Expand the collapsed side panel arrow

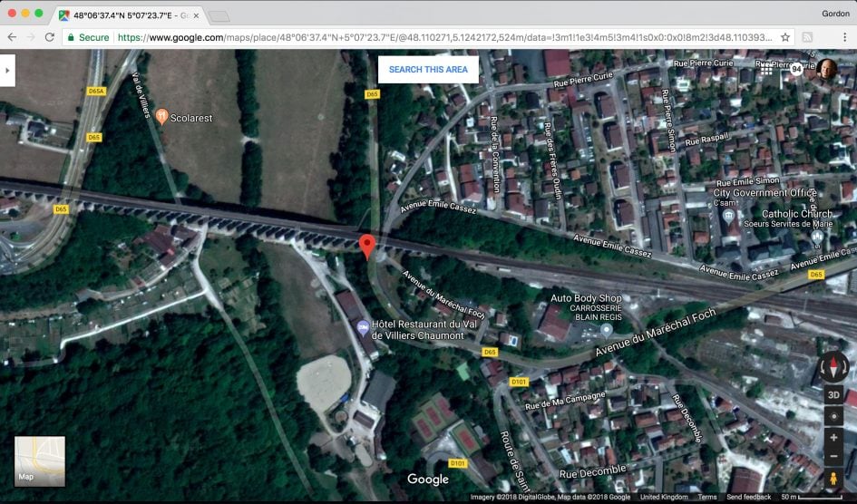7,70
